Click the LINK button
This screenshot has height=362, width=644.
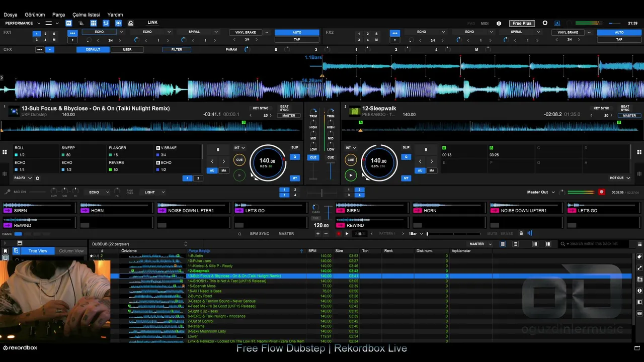pyautogui.click(x=152, y=23)
